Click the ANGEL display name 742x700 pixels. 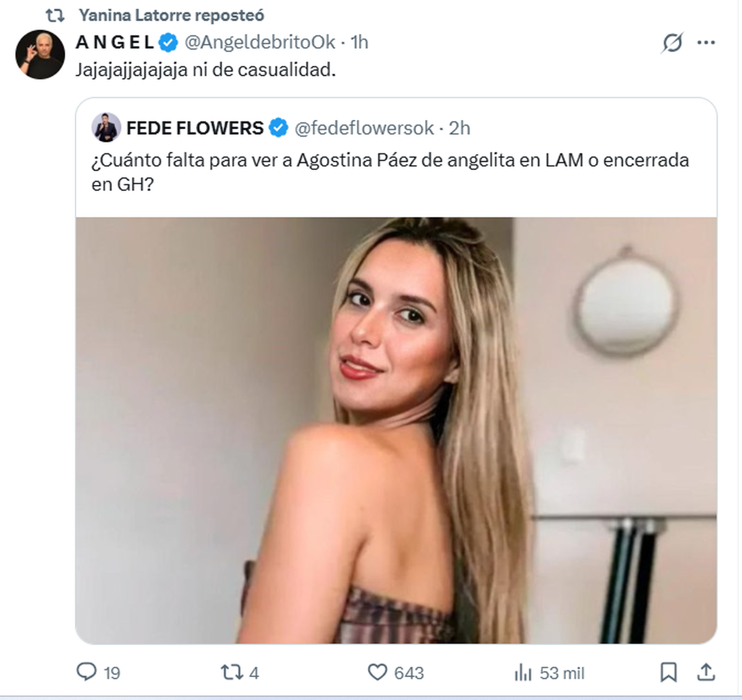point(115,42)
